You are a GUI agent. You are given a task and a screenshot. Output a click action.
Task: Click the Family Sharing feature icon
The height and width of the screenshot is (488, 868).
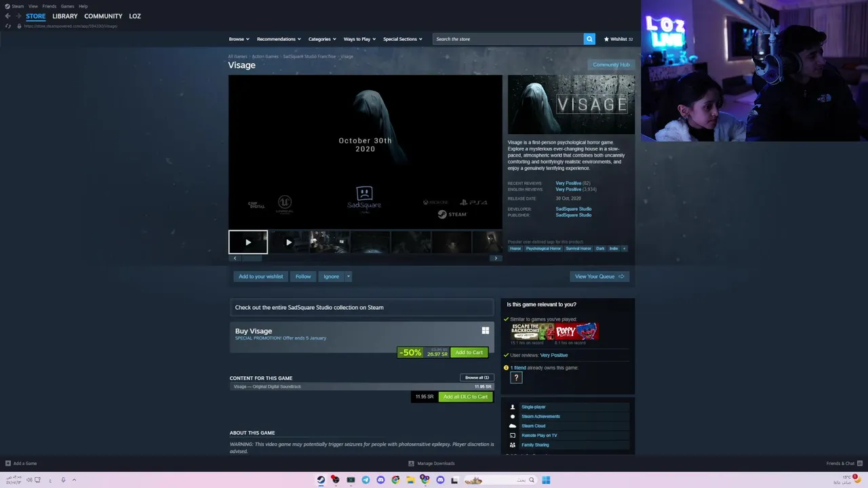pyautogui.click(x=513, y=445)
